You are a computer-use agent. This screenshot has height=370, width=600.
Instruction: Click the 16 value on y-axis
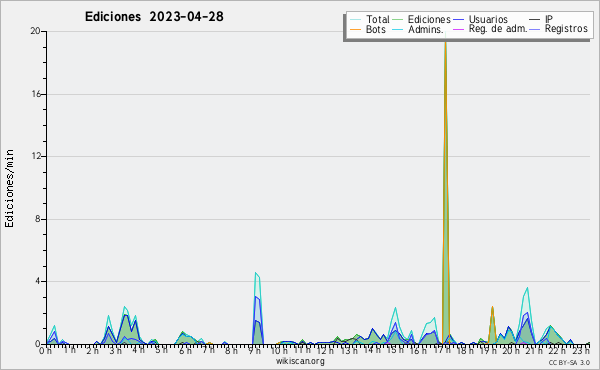tap(35, 94)
